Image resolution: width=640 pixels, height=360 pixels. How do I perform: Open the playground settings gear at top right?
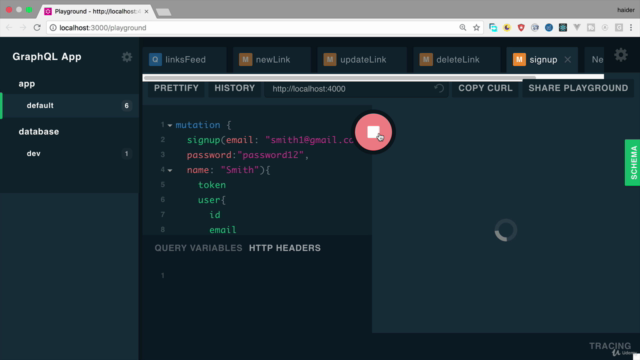pos(621,55)
